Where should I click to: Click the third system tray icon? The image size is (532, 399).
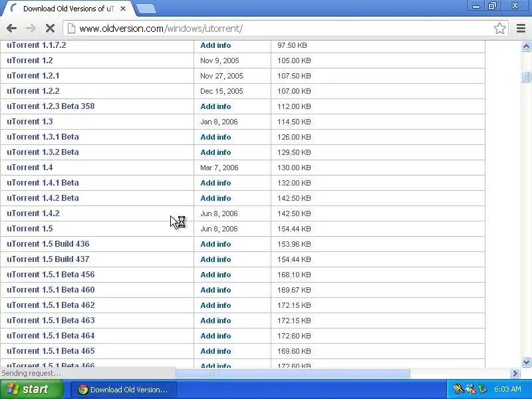(x=482, y=389)
